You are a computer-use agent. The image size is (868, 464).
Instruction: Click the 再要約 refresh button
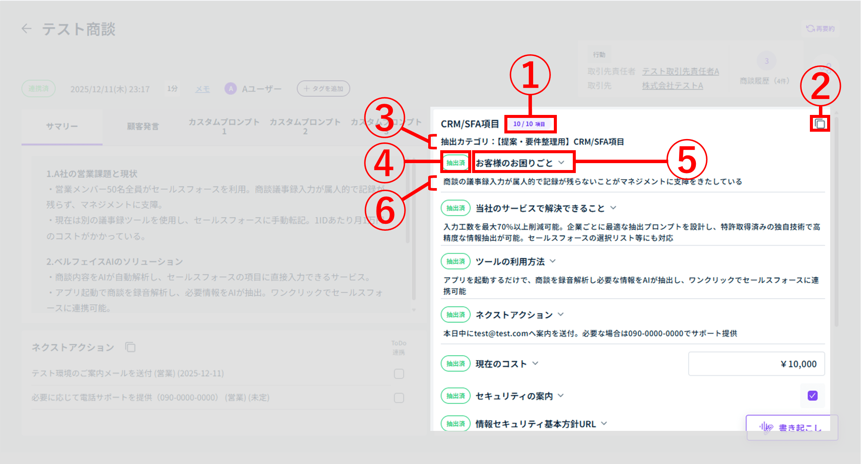click(x=820, y=28)
